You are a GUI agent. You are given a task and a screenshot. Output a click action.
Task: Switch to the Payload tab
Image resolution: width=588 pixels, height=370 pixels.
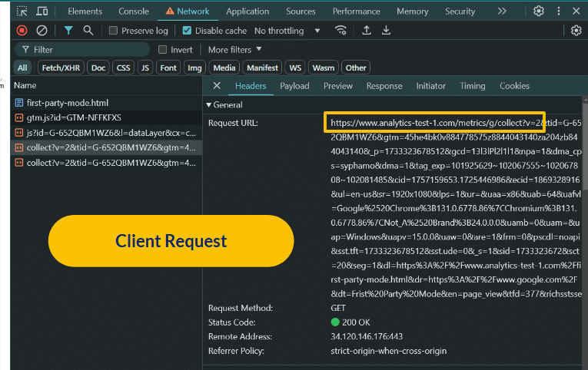click(294, 86)
